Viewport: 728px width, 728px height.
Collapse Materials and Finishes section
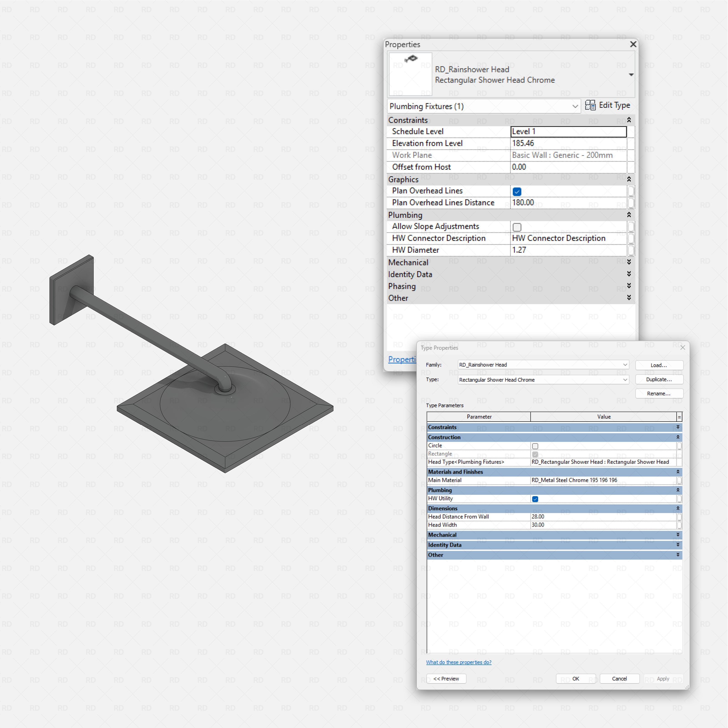pos(678,472)
